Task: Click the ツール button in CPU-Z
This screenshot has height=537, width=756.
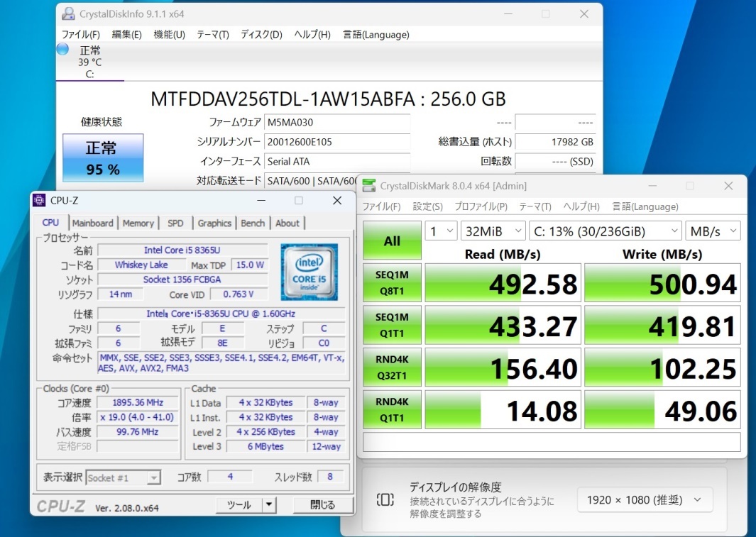Action: click(239, 505)
